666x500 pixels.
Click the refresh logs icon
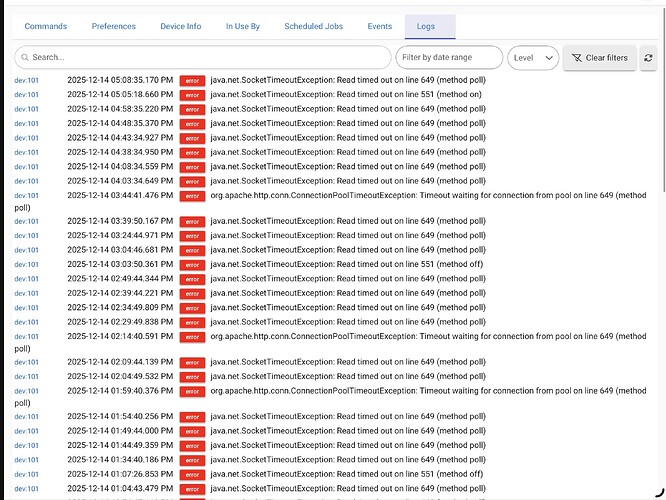coord(650,58)
